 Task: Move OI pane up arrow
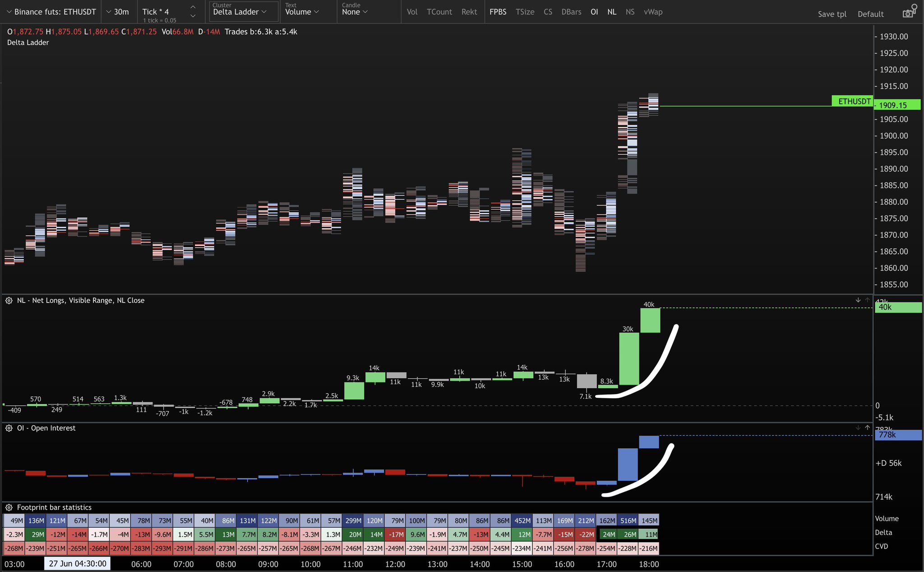click(867, 428)
